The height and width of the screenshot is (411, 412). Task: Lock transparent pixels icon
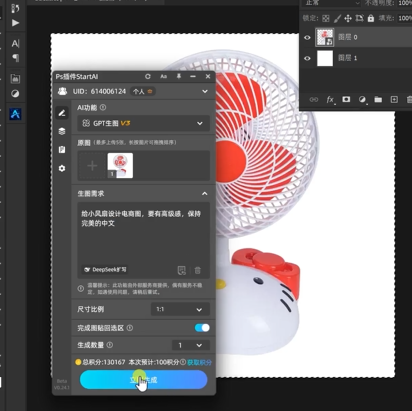(x=326, y=18)
